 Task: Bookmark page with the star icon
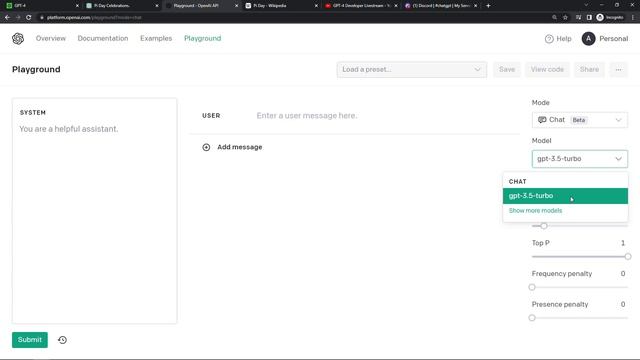[x=565, y=17]
